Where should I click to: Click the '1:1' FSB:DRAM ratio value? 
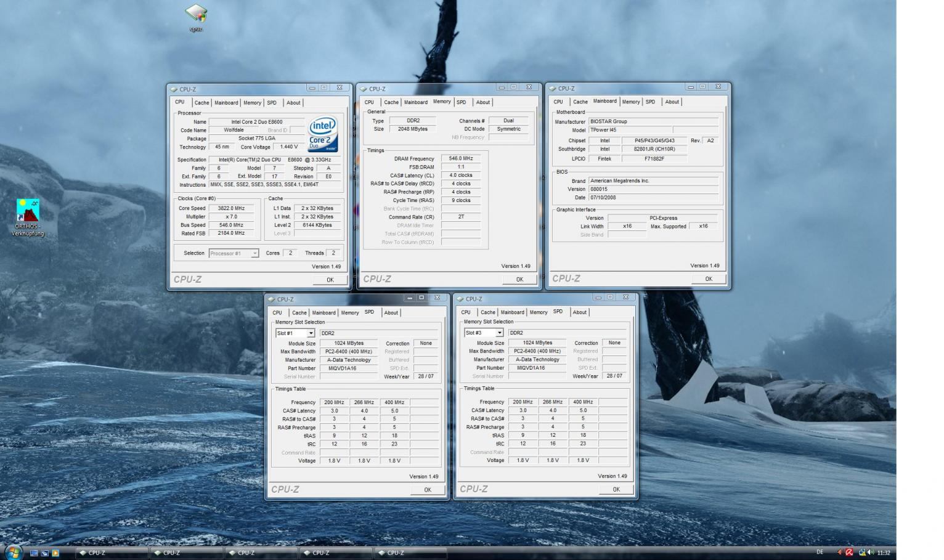click(461, 167)
